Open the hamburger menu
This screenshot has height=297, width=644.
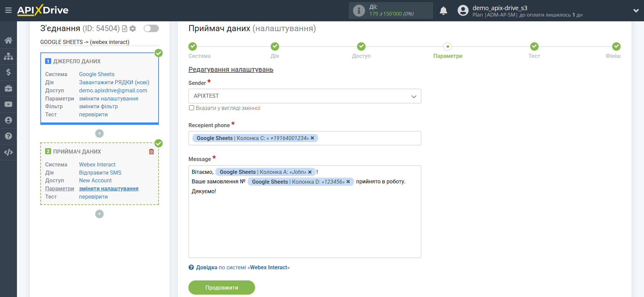8,10
